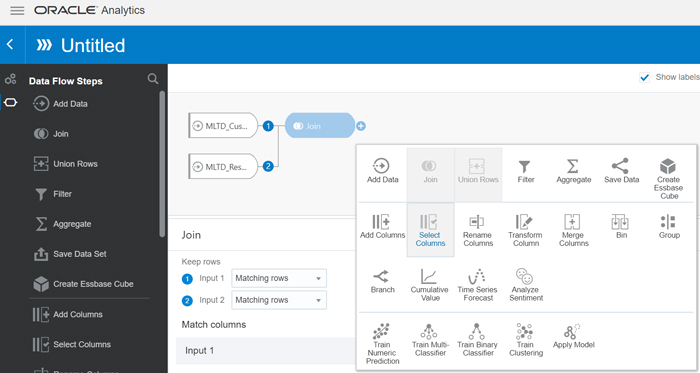This screenshot has width=700, height=373.
Task: Click Time Series Forecast in the popup menu
Action: click(x=477, y=285)
